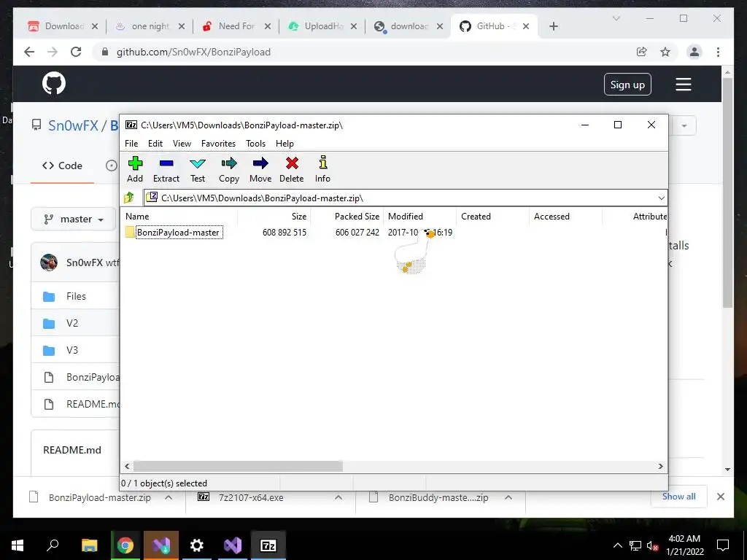Expand BonziBuddy-maste....zip download options

(x=508, y=497)
